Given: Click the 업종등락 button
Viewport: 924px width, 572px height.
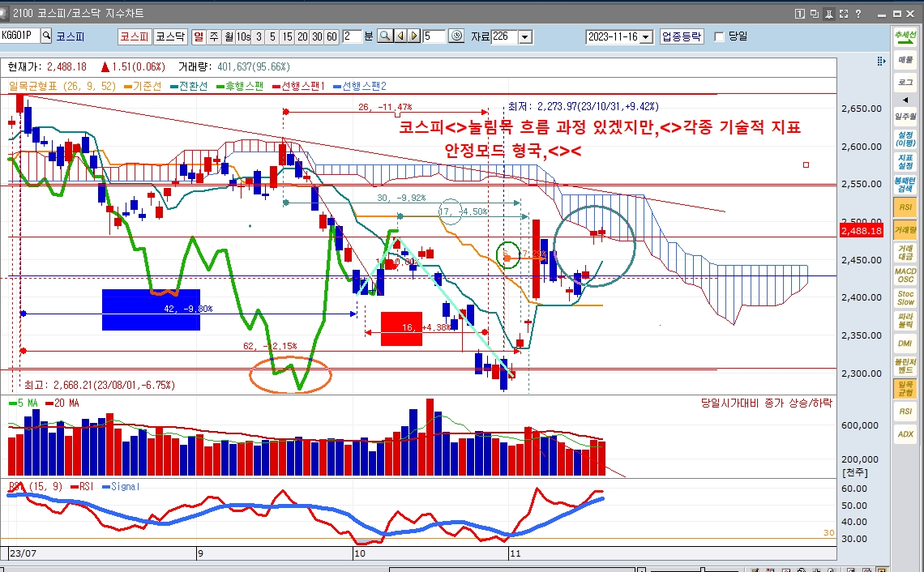Looking at the screenshot, I should [681, 36].
